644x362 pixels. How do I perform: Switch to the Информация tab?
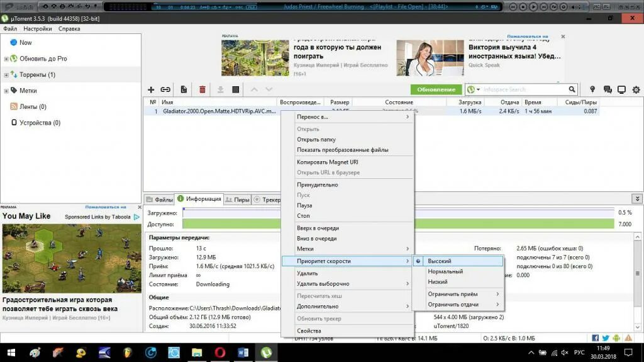click(199, 199)
